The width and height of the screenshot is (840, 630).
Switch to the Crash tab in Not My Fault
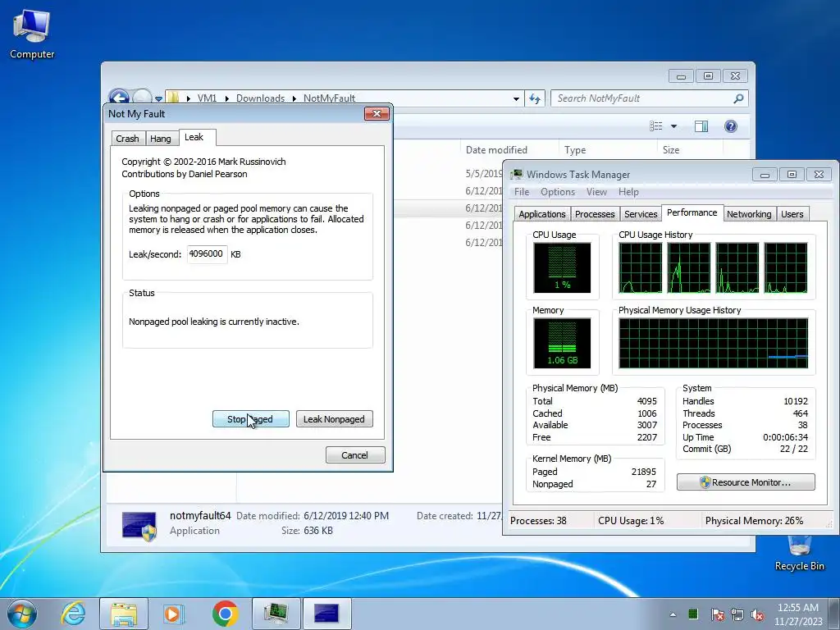coord(127,138)
